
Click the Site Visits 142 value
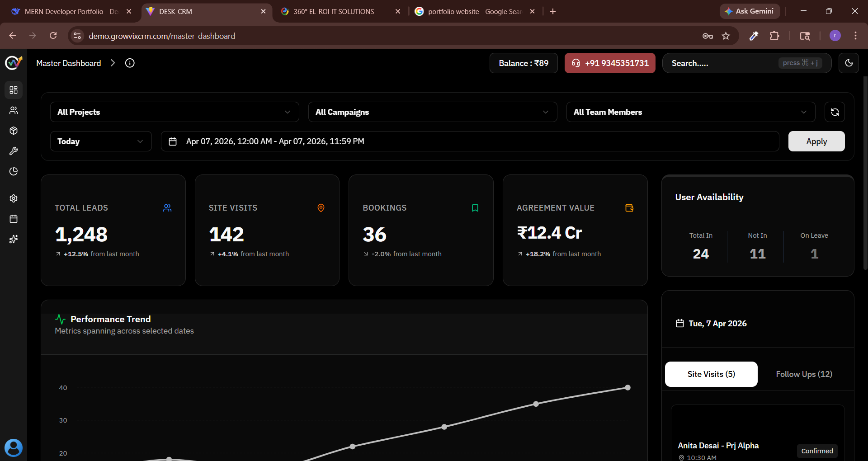[226, 235]
